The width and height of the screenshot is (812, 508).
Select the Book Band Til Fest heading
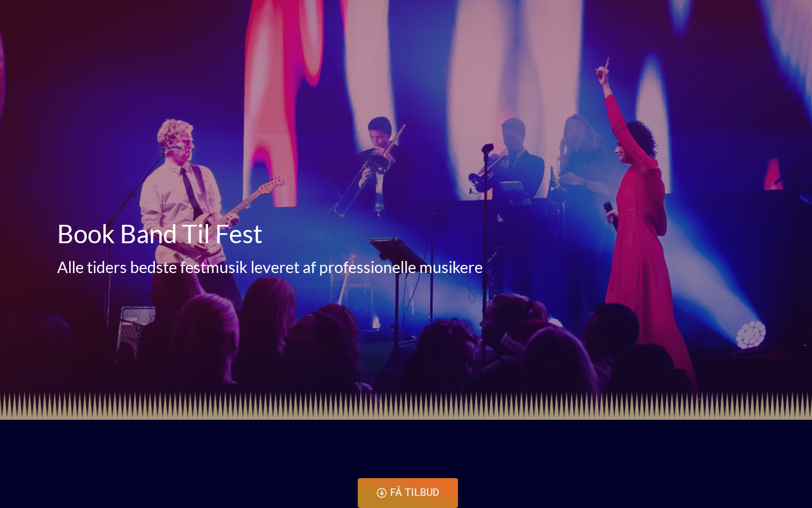pos(159,234)
